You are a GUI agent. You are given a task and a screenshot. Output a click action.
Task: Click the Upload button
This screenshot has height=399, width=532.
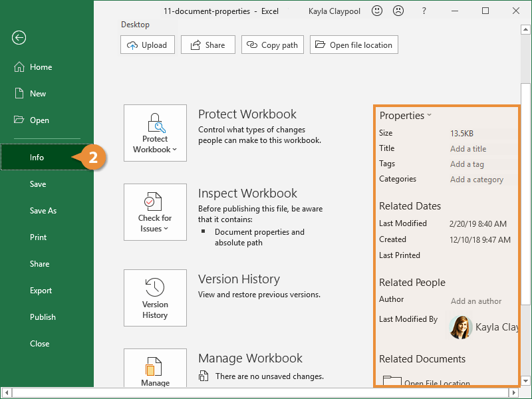(x=148, y=45)
